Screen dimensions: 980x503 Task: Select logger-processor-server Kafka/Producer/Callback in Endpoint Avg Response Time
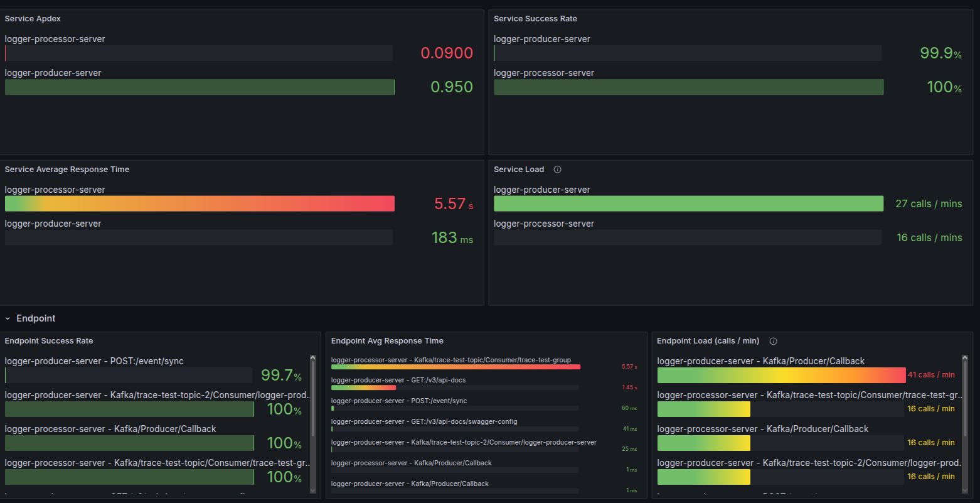click(x=412, y=463)
